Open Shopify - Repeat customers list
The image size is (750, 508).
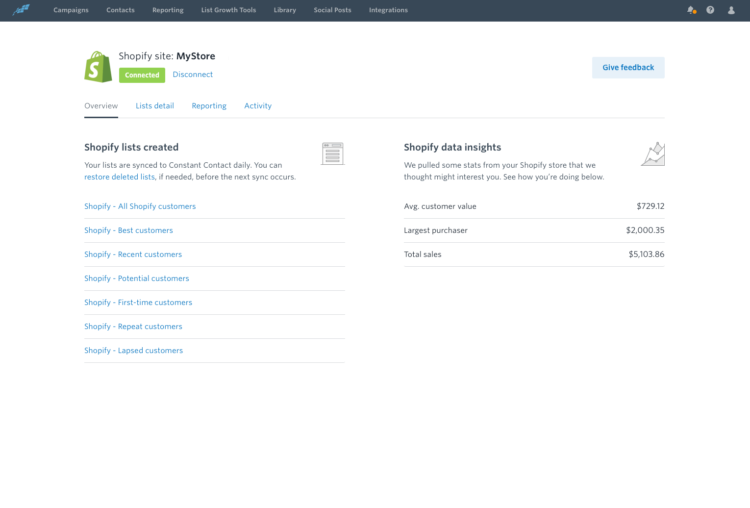[x=133, y=326]
